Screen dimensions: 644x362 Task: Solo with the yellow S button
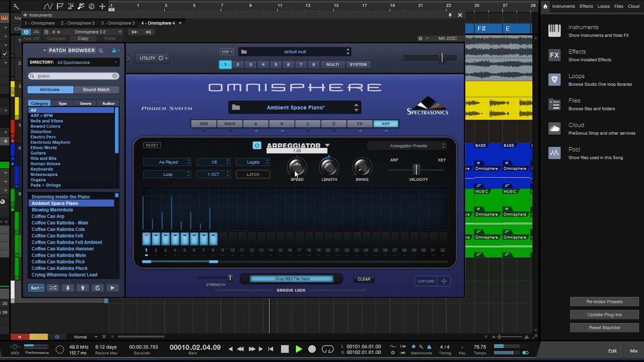coord(38,337)
